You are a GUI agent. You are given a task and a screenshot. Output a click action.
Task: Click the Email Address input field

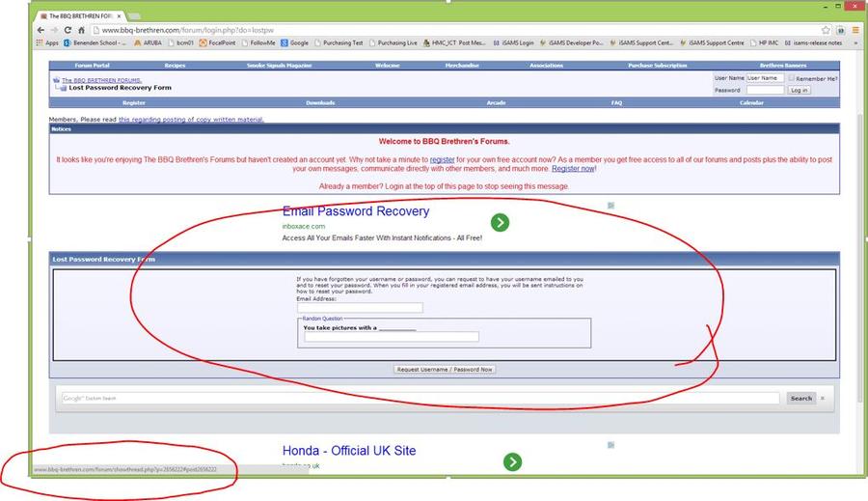(359, 308)
